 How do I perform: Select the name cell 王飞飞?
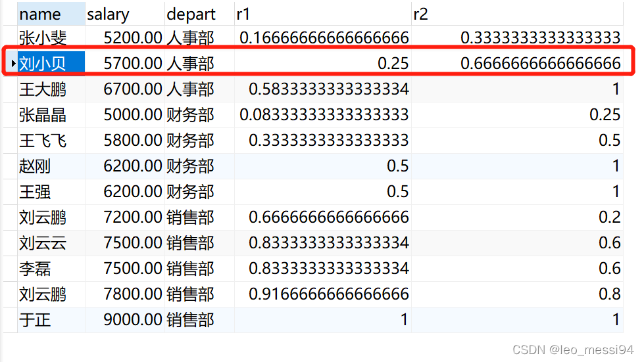tap(51, 140)
